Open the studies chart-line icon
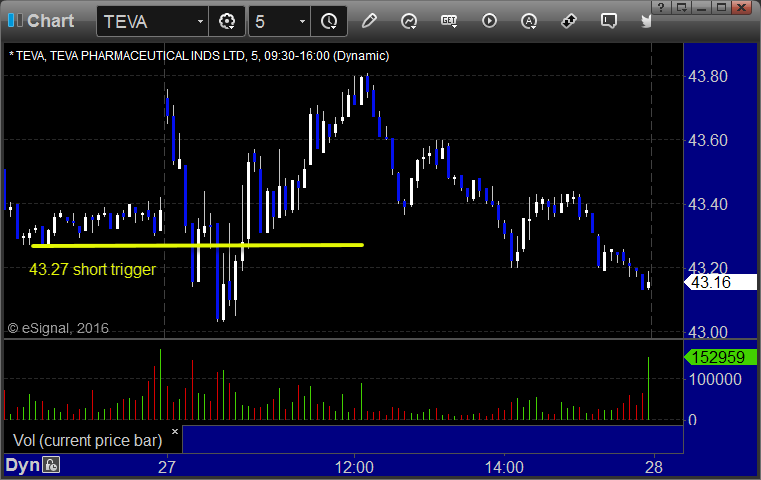 click(x=409, y=21)
